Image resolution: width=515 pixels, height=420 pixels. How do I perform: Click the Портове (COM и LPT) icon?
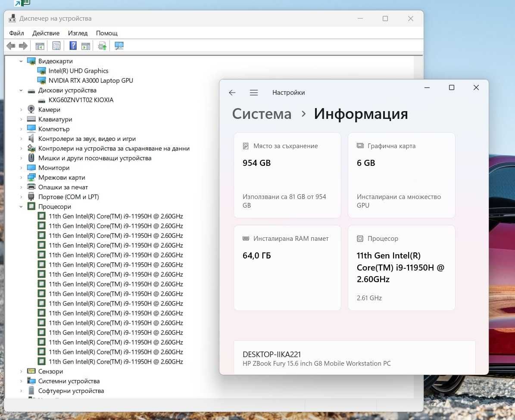click(x=31, y=197)
